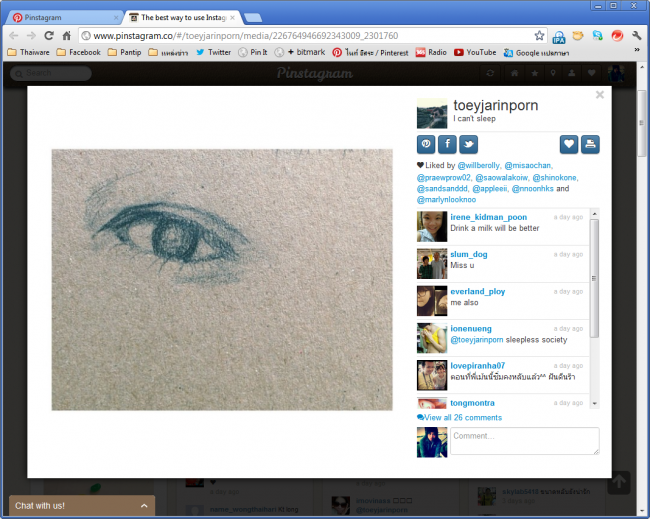
Task: Open the Pantip bookmark folder
Action: tap(125, 52)
